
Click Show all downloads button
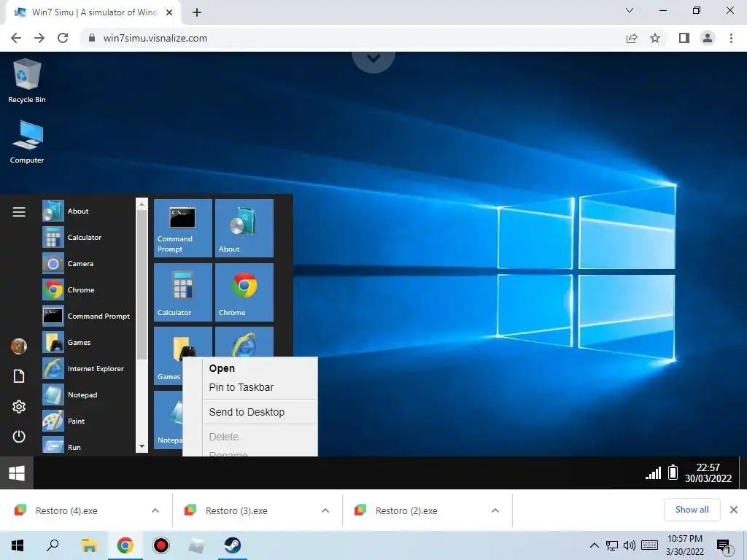pyautogui.click(x=692, y=510)
